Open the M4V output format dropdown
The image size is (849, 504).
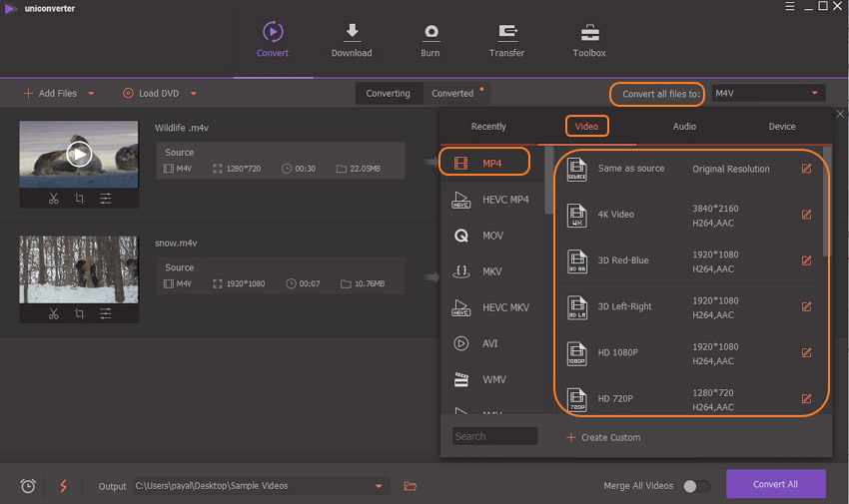767,93
